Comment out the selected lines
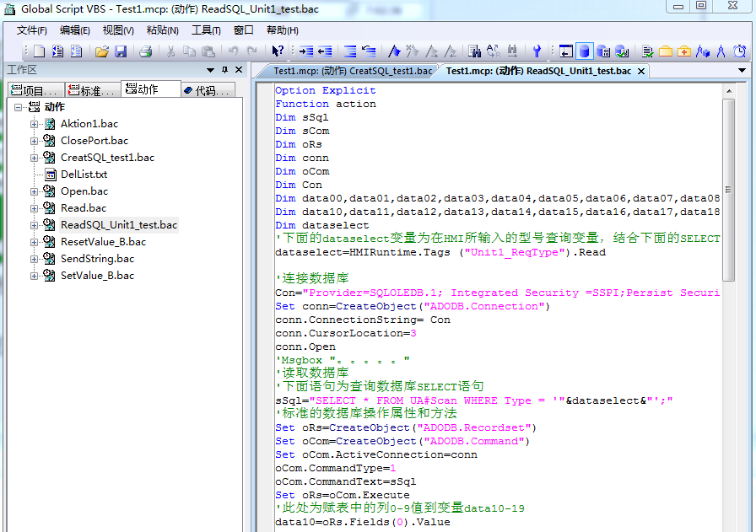 350,51
